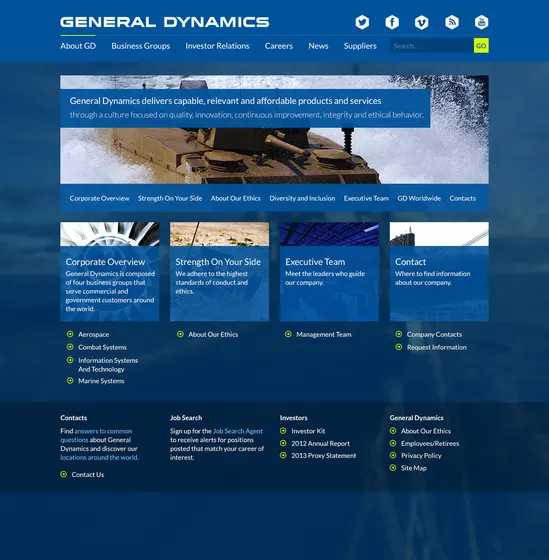Select the Investor Relations menu item
This screenshot has height=560, width=549.
point(217,46)
